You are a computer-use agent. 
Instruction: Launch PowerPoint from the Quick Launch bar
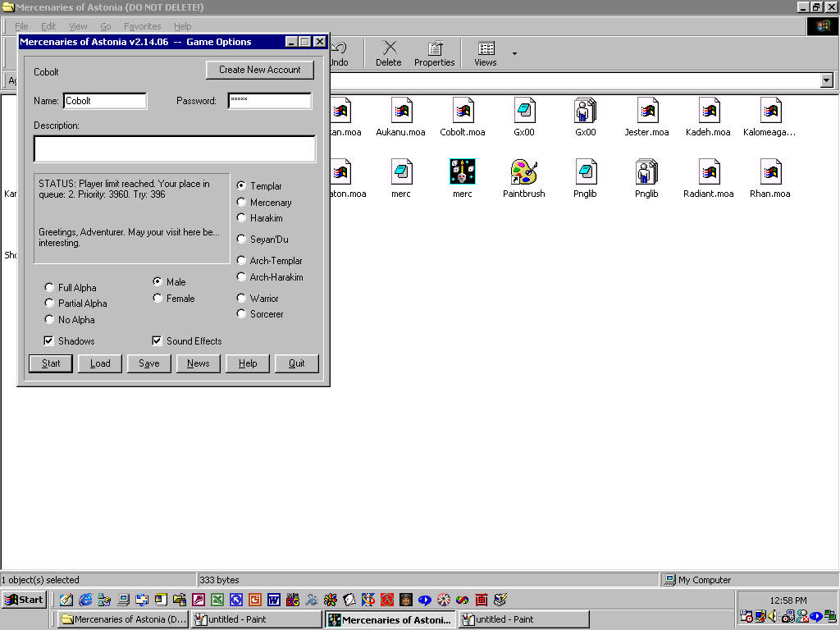[x=255, y=600]
